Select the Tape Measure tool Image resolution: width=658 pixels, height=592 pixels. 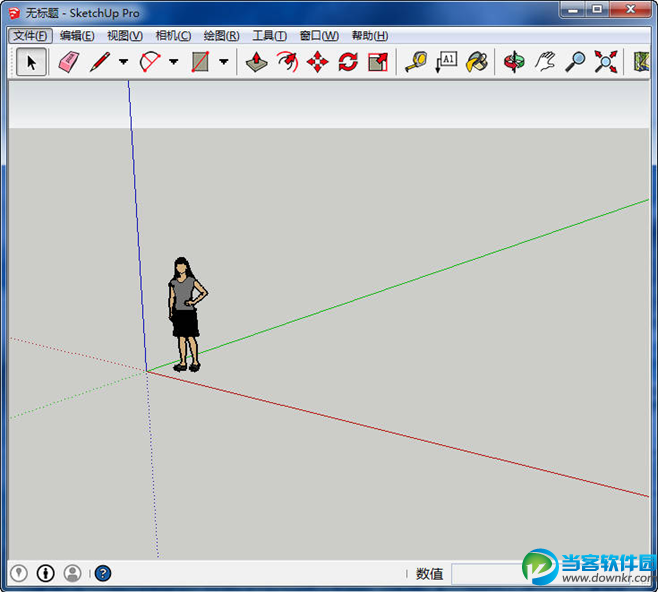(415, 62)
